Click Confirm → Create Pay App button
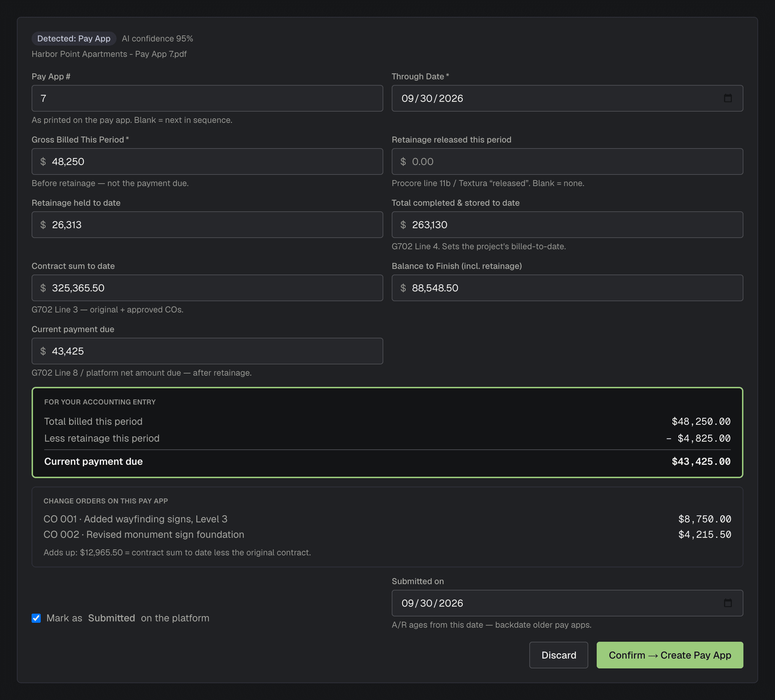Screen dimensions: 775x700 (670, 655)
